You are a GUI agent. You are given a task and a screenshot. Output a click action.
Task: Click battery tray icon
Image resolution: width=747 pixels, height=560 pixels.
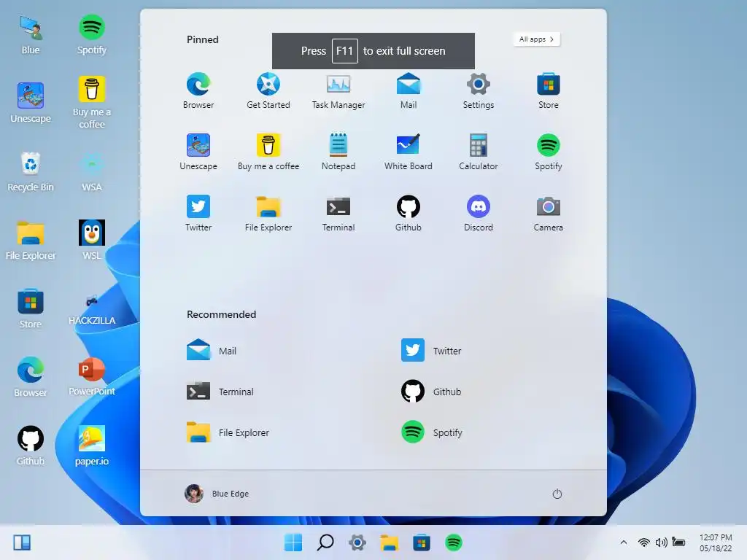[x=678, y=542]
